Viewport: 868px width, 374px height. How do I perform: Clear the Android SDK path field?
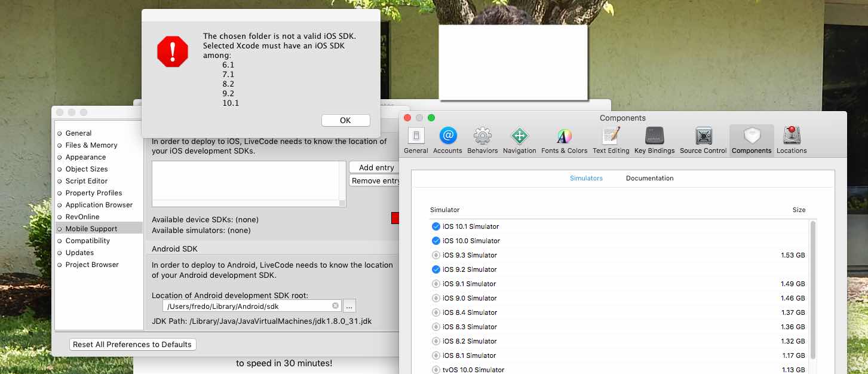(x=335, y=306)
